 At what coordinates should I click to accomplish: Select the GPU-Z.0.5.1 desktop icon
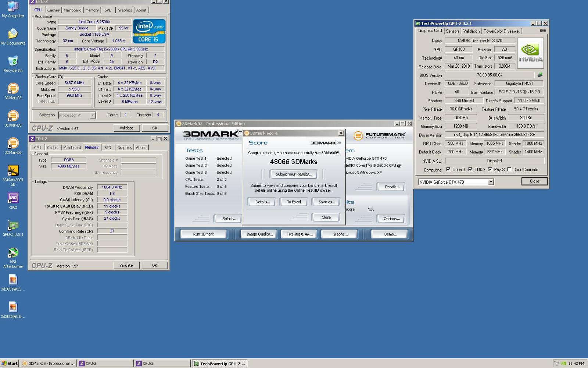click(x=13, y=228)
